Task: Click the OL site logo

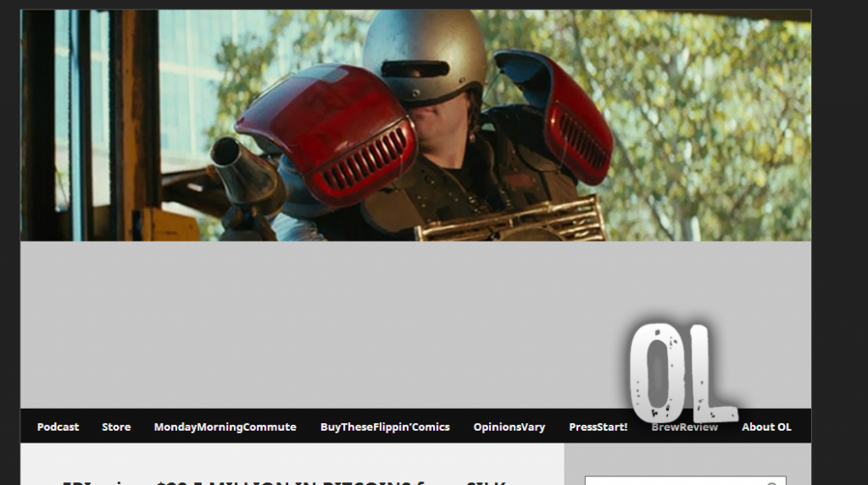Action: pos(684,372)
